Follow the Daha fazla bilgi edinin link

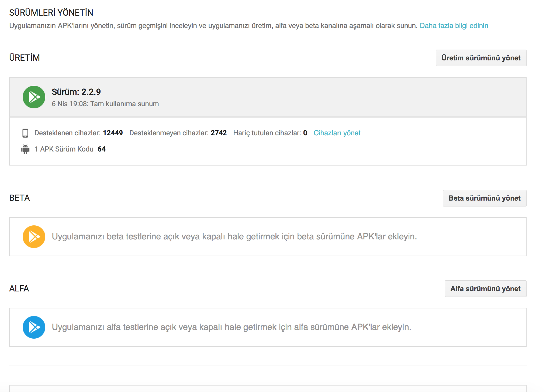coord(454,26)
